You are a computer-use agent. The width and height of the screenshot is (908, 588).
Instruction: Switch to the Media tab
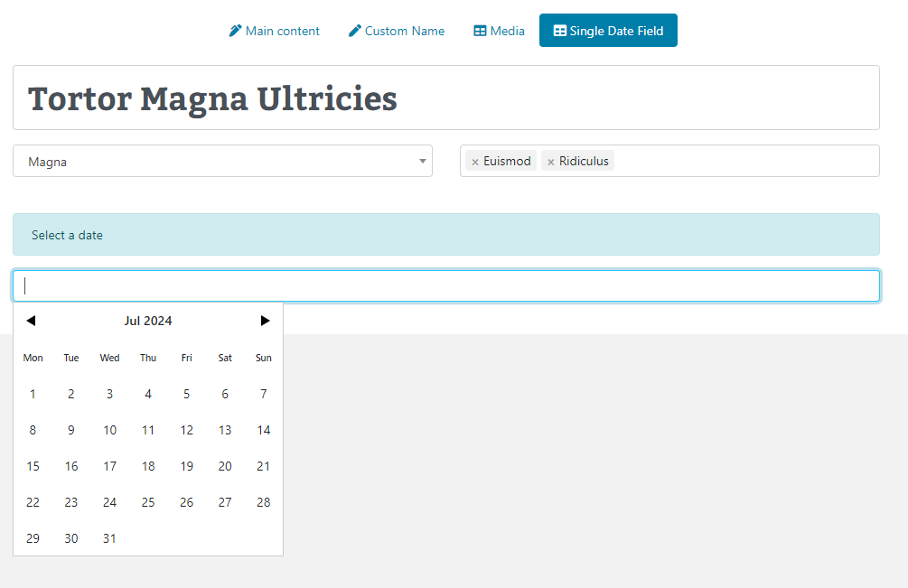pyautogui.click(x=499, y=30)
